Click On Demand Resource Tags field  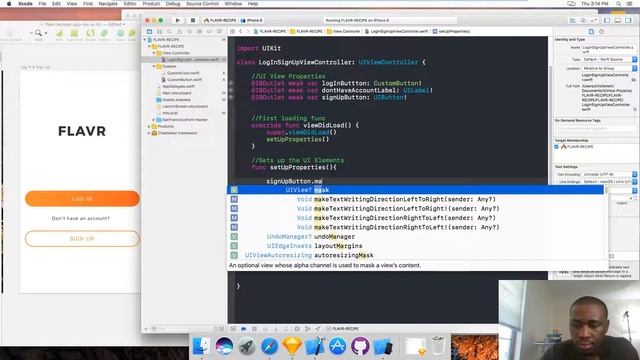tap(596, 129)
